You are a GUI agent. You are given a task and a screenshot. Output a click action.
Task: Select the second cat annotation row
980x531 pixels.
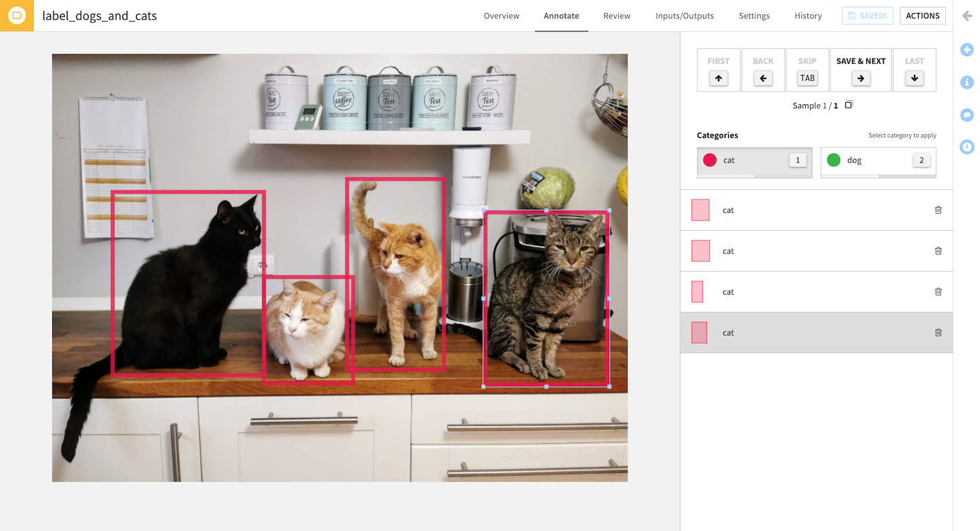[817, 251]
